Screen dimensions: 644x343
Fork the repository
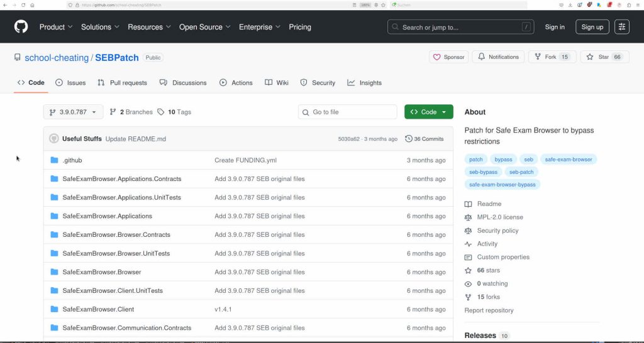pyautogui.click(x=552, y=57)
